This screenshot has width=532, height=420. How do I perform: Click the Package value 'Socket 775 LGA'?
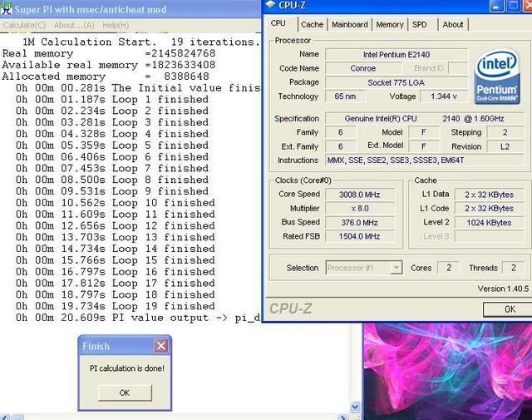point(397,82)
